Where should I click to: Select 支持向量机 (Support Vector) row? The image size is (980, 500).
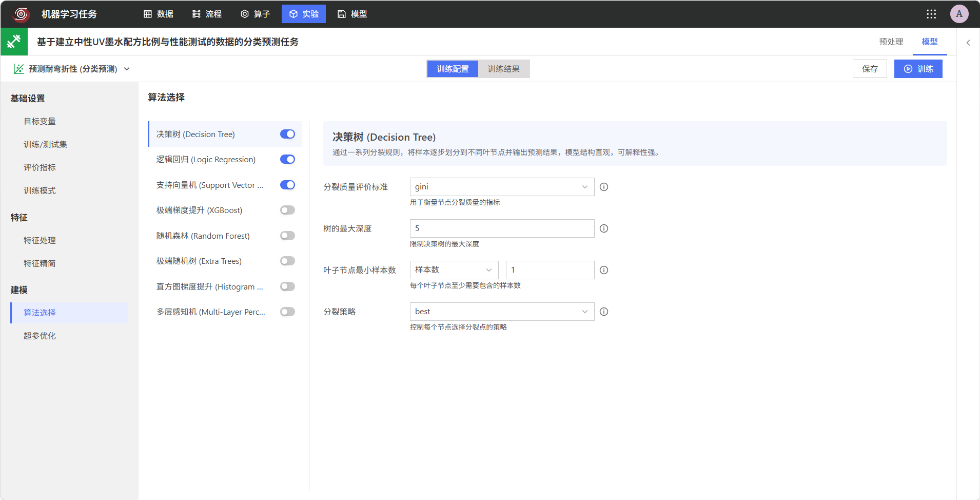[225, 185]
